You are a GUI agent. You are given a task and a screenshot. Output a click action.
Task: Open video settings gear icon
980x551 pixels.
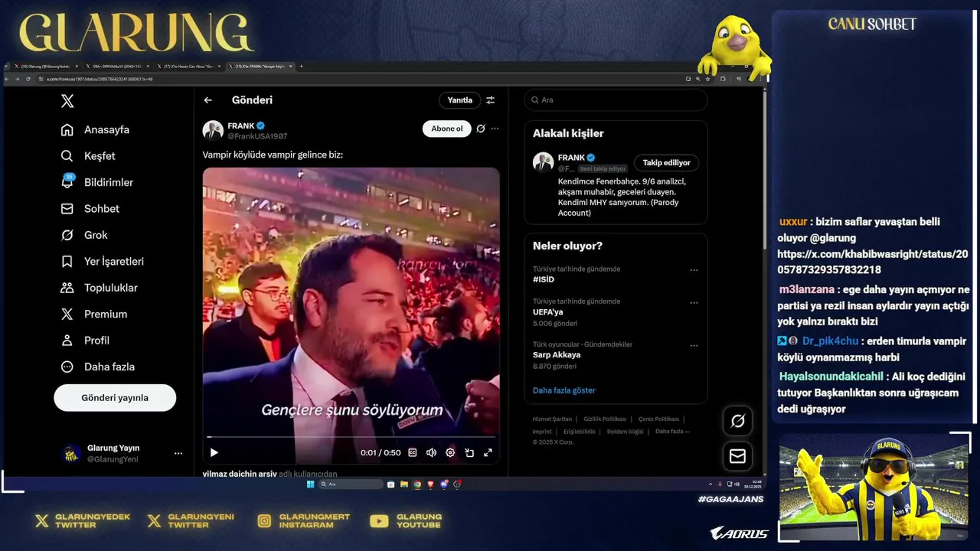pos(450,453)
